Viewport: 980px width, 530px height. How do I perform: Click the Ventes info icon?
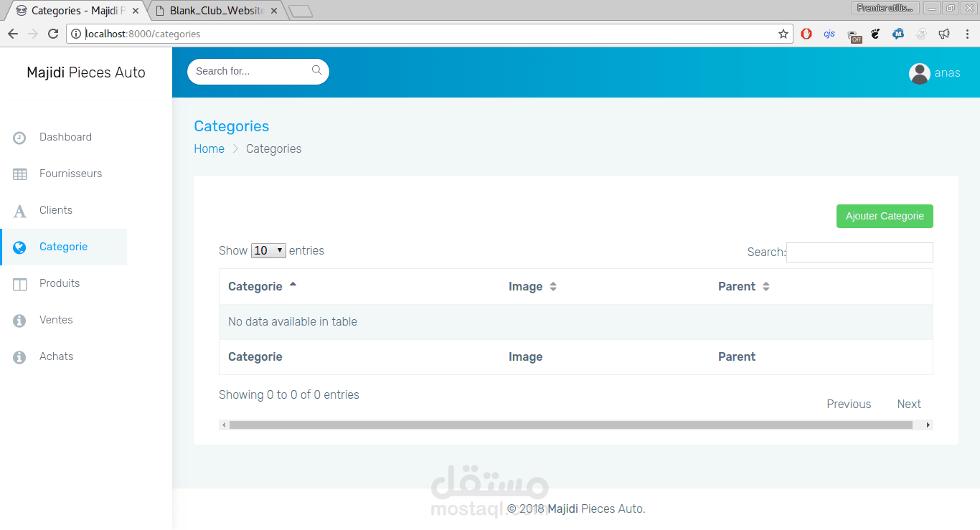pyautogui.click(x=19, y=321)
